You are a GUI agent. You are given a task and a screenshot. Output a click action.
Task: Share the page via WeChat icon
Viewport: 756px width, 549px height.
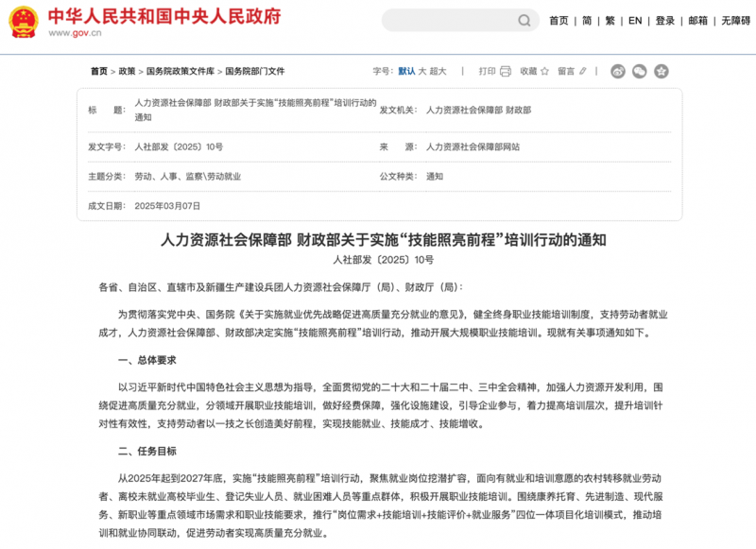pyautogui.click(x=640, y=71)
